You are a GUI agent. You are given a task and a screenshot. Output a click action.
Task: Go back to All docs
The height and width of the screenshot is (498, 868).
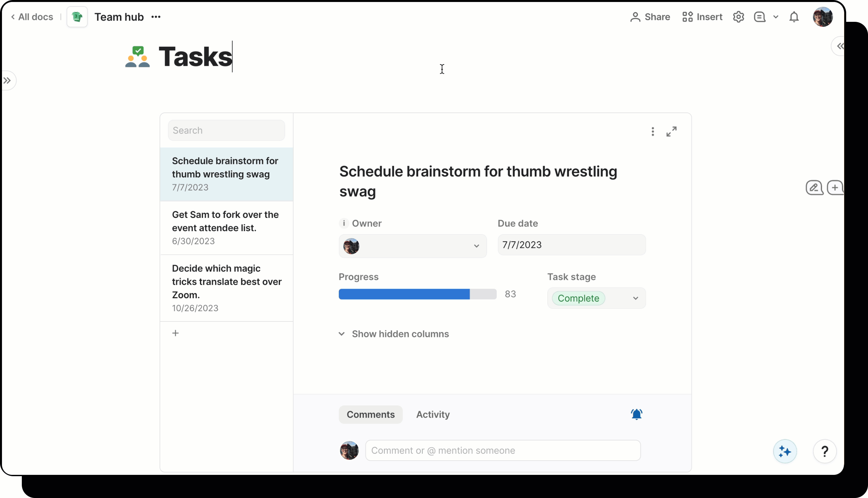point(32,17)
